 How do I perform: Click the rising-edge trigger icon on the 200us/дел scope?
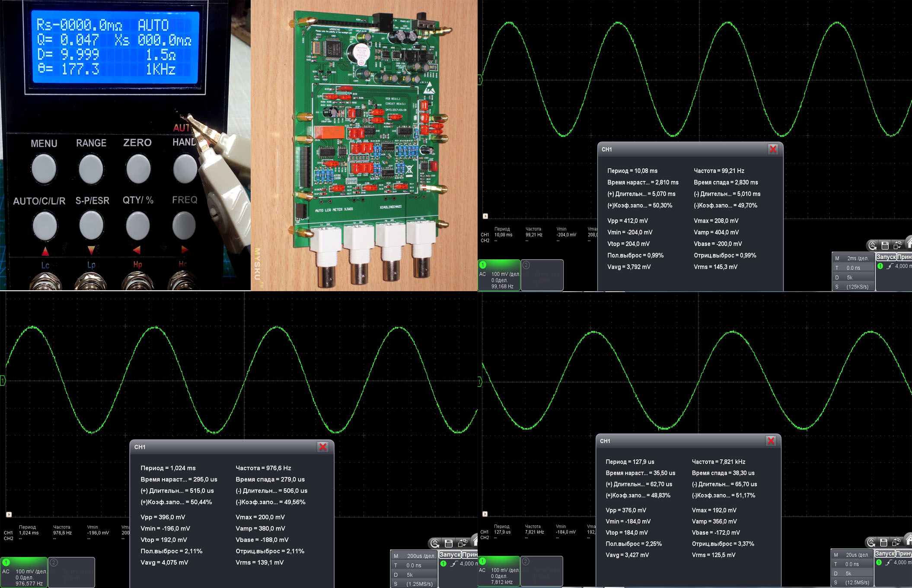pyautogui.click(x=453, y=563)
